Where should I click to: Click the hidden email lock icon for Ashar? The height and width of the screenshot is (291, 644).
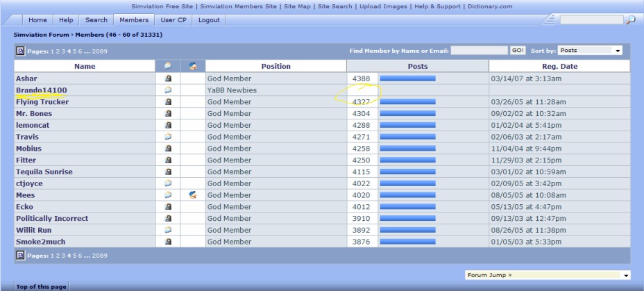click(167, 78)
